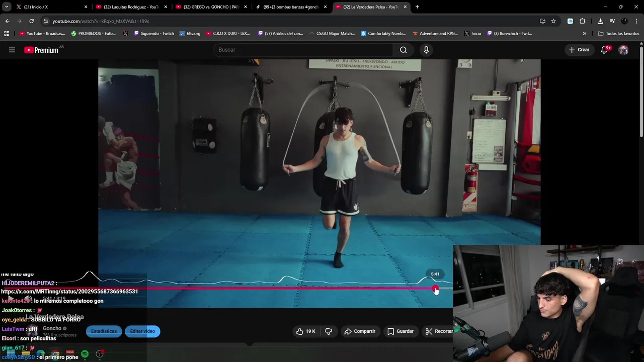Open the CS:GO Major Match... bookmark

pyautogui.click(x=332, y=34)
